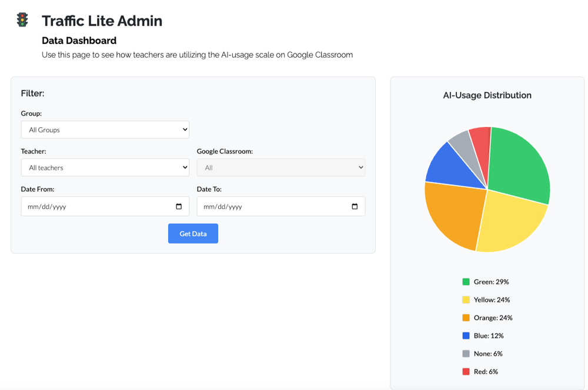Click the 'AI-Usage Distribution' chart title
This screenshot has width=588, height=390.
[487, 95]
